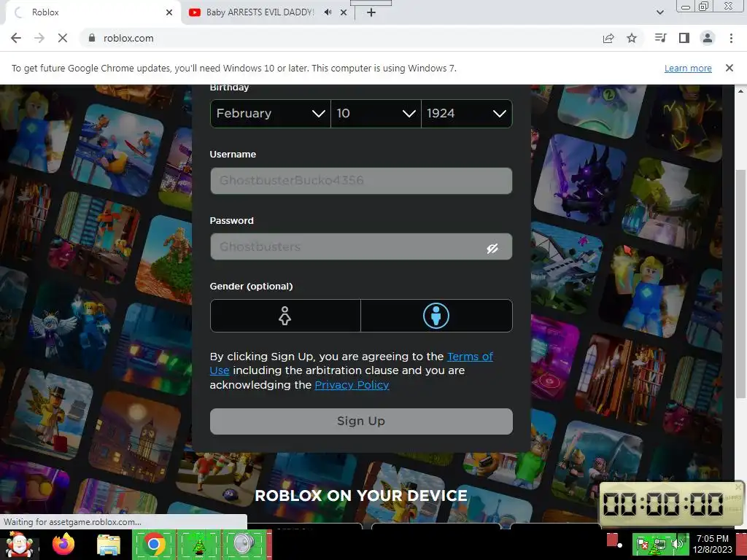Image resolution: width=747 pixels, height=560 pixels.
Task: Open Action Center flag tray icon
Action: point(643,544)
